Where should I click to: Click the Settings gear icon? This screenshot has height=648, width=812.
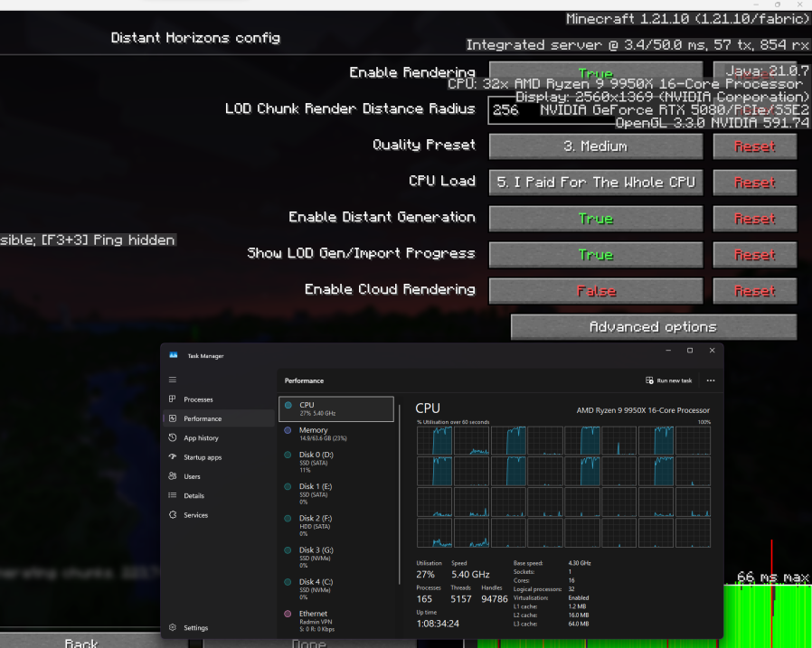(173, 627)
